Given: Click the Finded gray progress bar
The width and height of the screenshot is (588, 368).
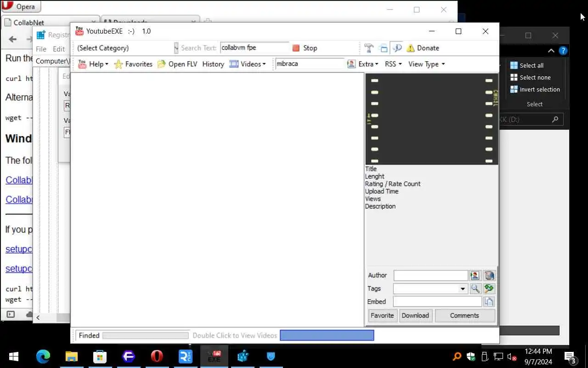Looking at the screenshot, I should 145,335.
